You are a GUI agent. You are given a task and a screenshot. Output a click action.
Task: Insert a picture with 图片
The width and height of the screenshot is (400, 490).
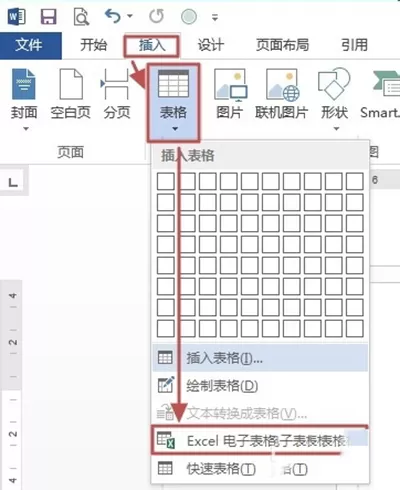pos(229,94)
